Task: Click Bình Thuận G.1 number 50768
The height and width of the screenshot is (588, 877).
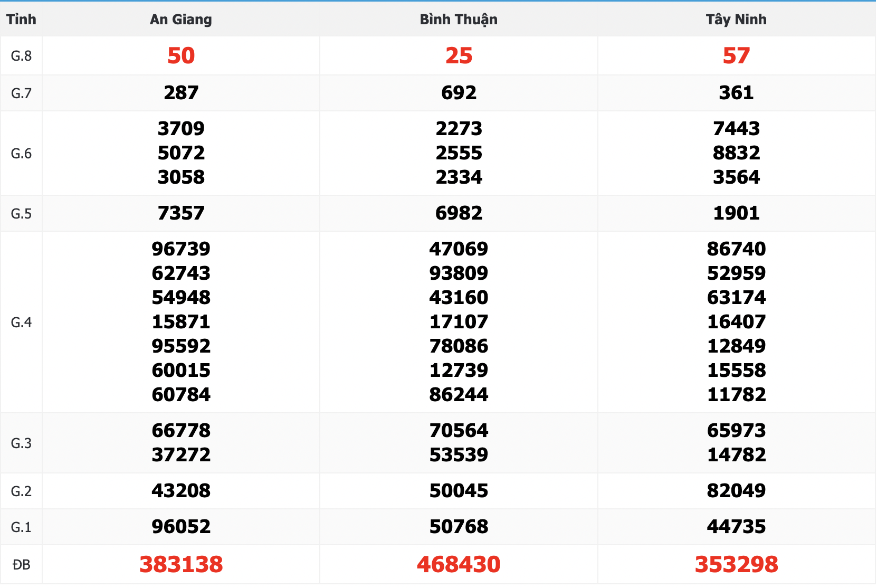Action: [x=459, y=527]
